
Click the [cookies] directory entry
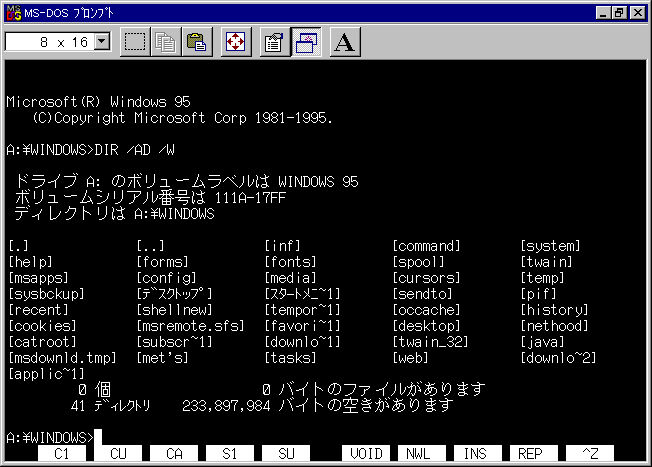coord(42,326)
